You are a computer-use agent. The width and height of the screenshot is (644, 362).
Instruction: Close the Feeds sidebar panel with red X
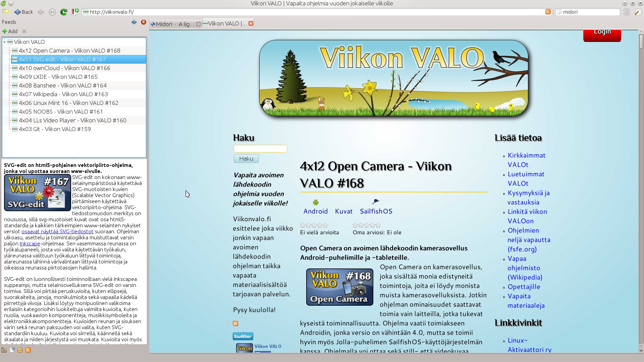(x=144, y=22)
